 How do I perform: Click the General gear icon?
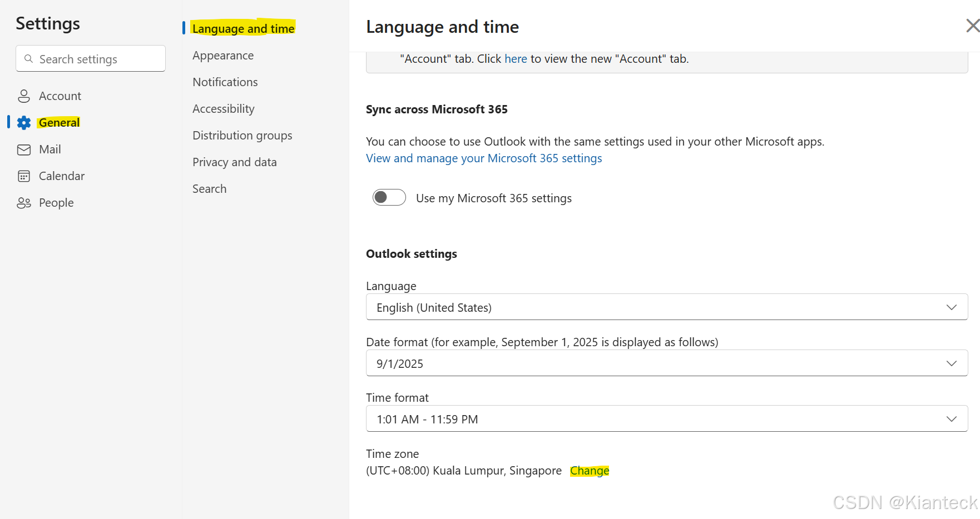click(24, 123)
